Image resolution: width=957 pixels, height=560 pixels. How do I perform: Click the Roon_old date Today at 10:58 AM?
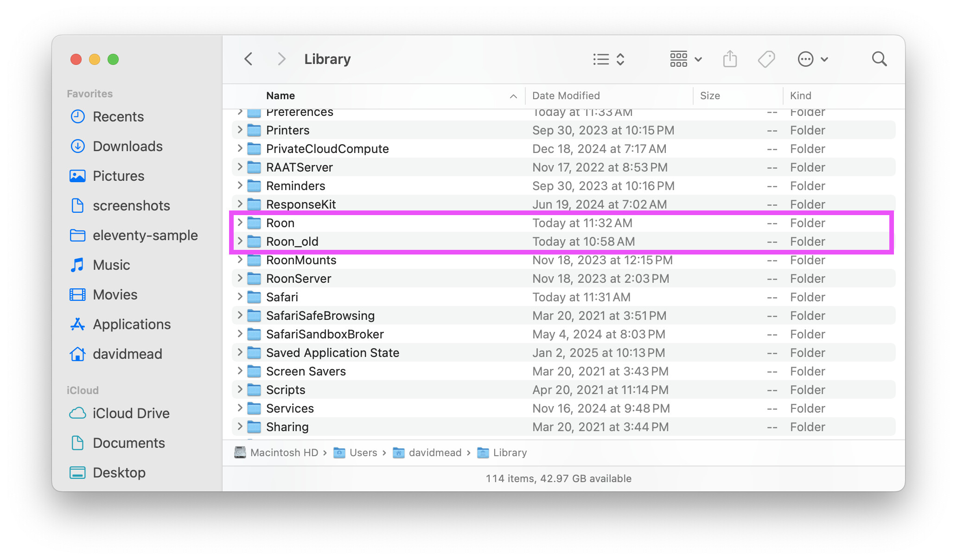583,242
